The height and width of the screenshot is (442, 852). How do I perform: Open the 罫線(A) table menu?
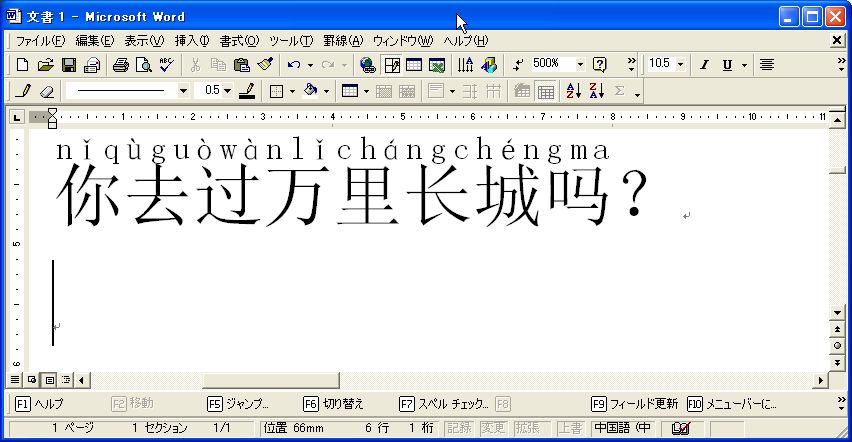342,41
